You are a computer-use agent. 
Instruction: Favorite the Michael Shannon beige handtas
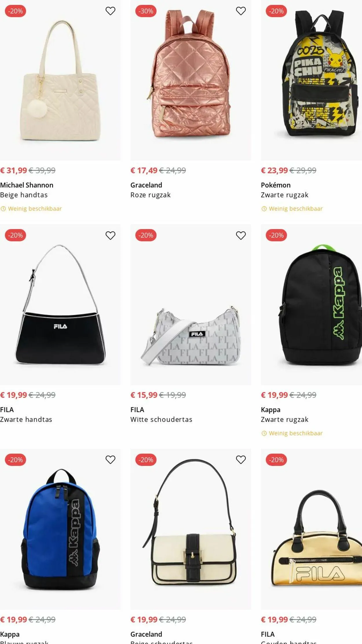pyautogui.click(x=110, y=11)
